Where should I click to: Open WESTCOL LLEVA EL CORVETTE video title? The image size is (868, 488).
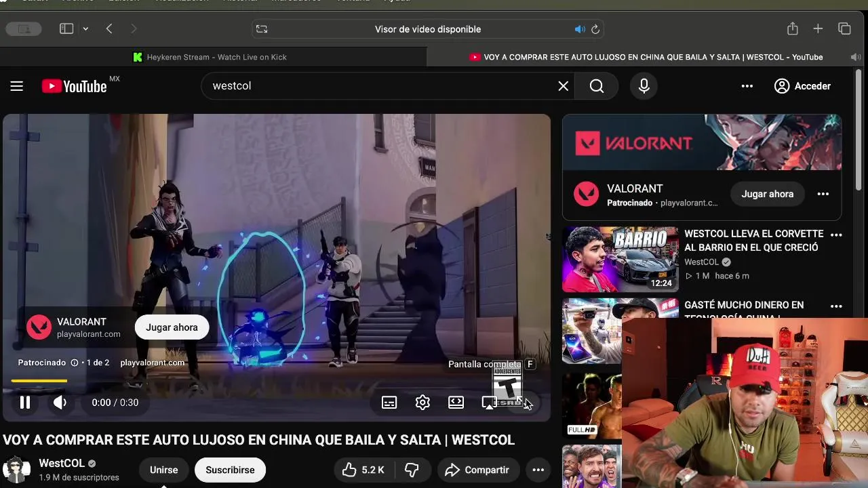(x=753, y=241)
